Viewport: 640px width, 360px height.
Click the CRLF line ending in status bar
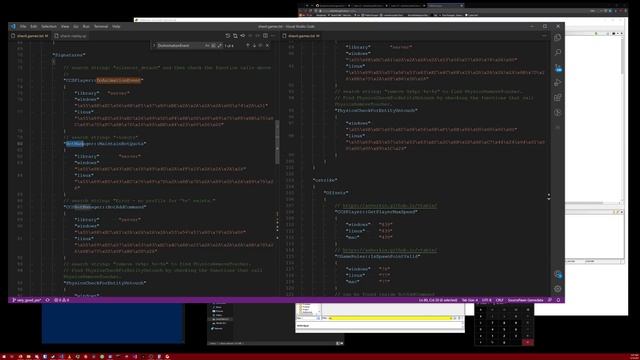coord(500,300)
